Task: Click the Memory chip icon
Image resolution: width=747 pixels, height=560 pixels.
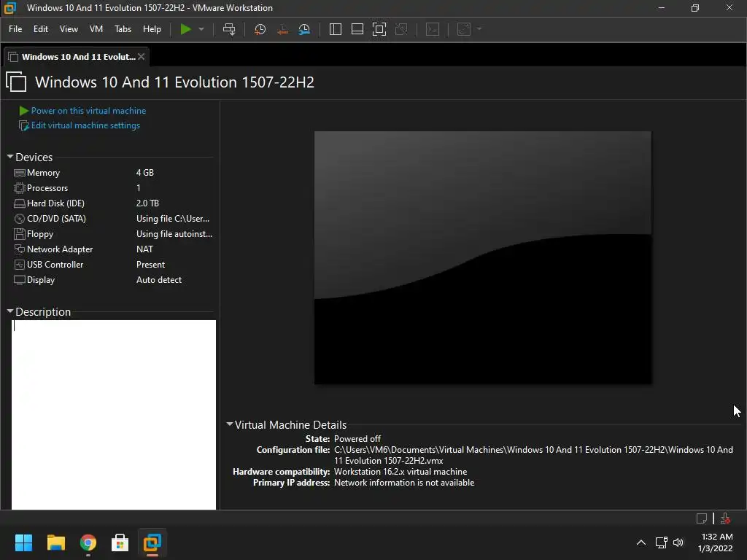Action: 20,172
